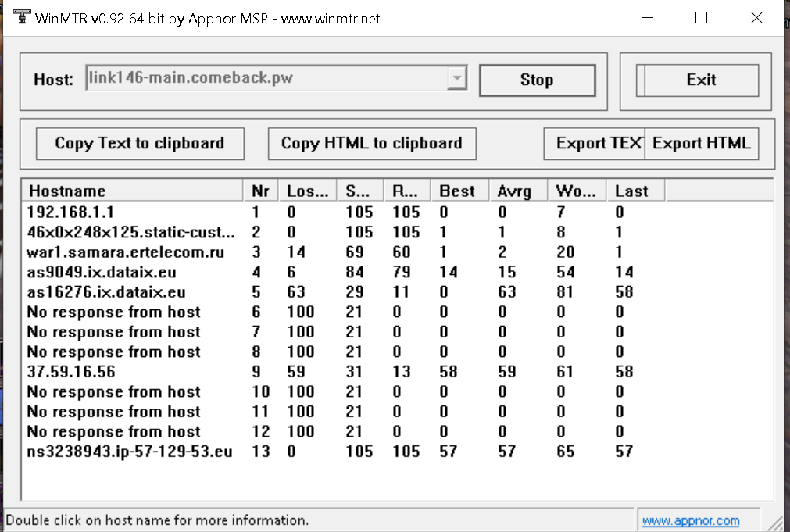Copy HTML to clipboard
The height and width of the screenshot is (532, 790).
tap(372, 144)
